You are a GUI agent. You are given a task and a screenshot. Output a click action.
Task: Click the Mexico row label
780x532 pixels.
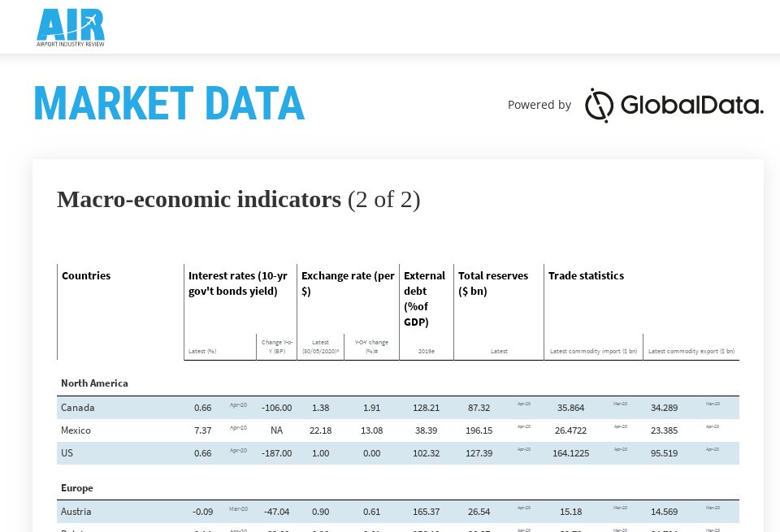76,430
